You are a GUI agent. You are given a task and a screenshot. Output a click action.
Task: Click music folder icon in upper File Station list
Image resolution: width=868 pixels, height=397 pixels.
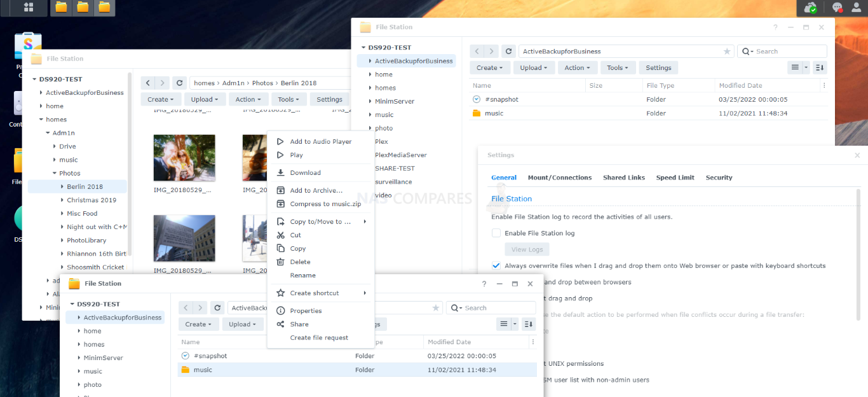point(477,113)
